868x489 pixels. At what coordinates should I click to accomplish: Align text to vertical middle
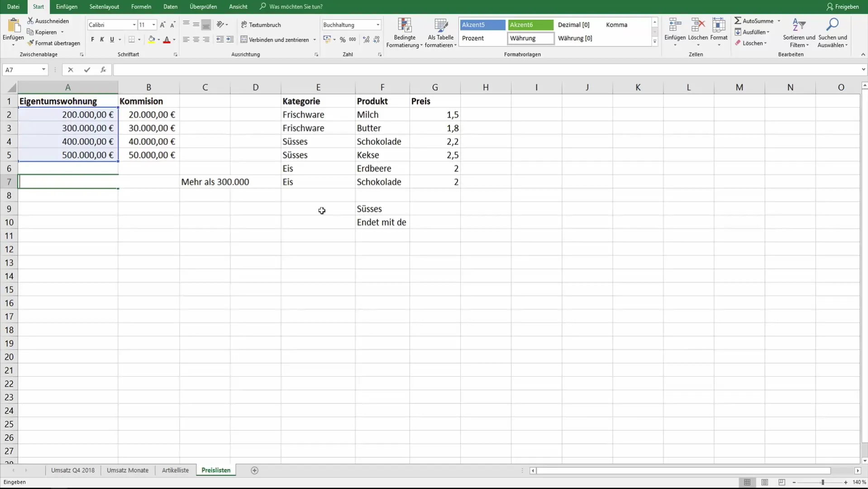pyautogui.click(x=196, y=24)
